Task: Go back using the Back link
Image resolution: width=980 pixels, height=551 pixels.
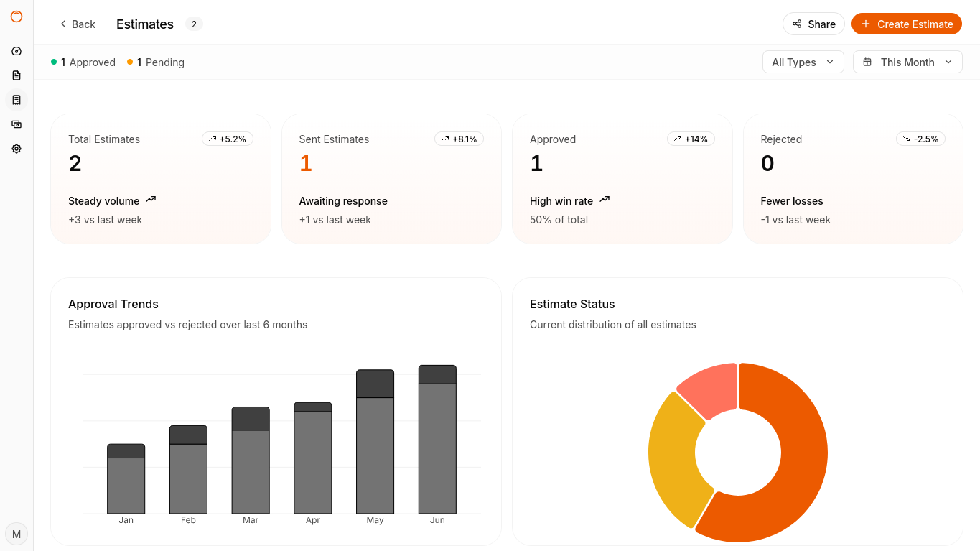Action: [x=77, y=24]
